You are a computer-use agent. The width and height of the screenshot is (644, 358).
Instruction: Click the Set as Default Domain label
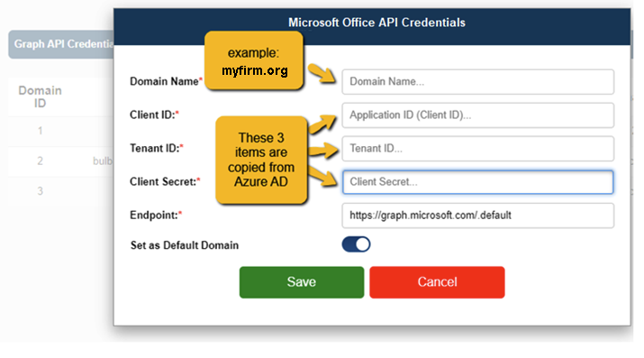(x=185, y=245)
